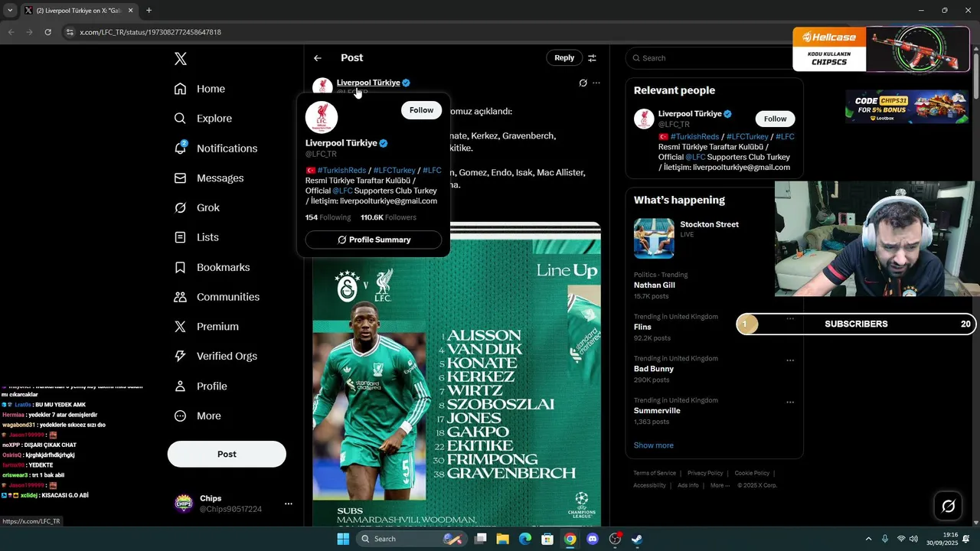Click the Profile person icon
Screen dimensions: 980x551
point(180,386)
